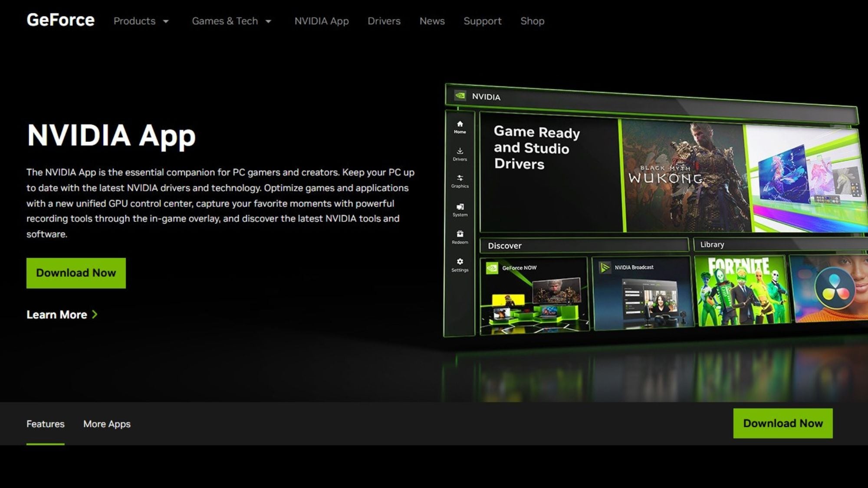Visit the Shop nav item
Image resolution: width=868 pixels, height=488 pixels.
pyautogui.click(x=532, y=21)
